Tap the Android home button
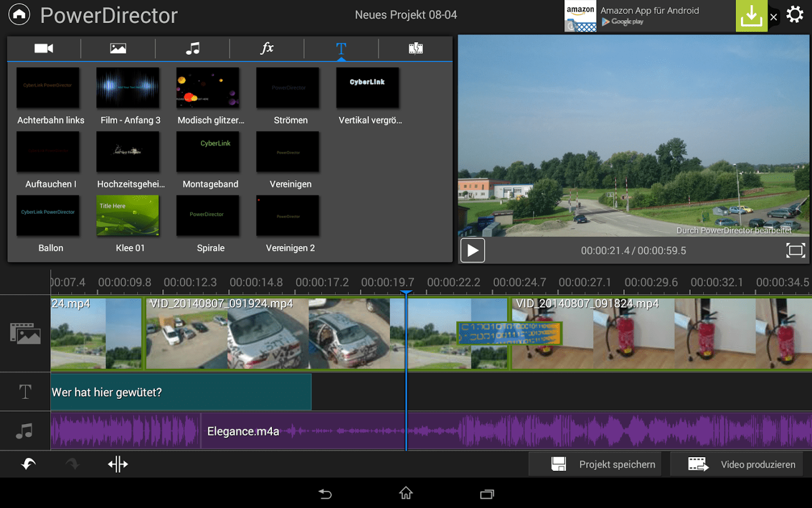Image resolution: width=812 pixels, height=508 pixels. coord(406,493)
